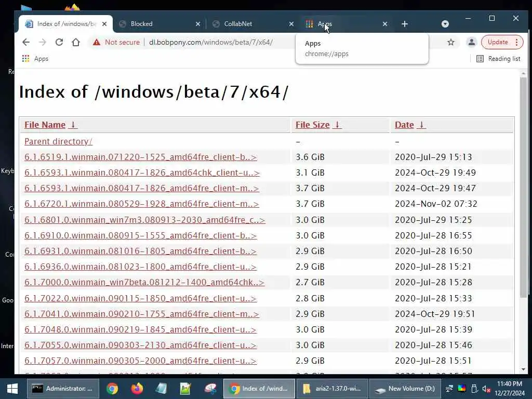Sort by Date column header

pos(404,125)
